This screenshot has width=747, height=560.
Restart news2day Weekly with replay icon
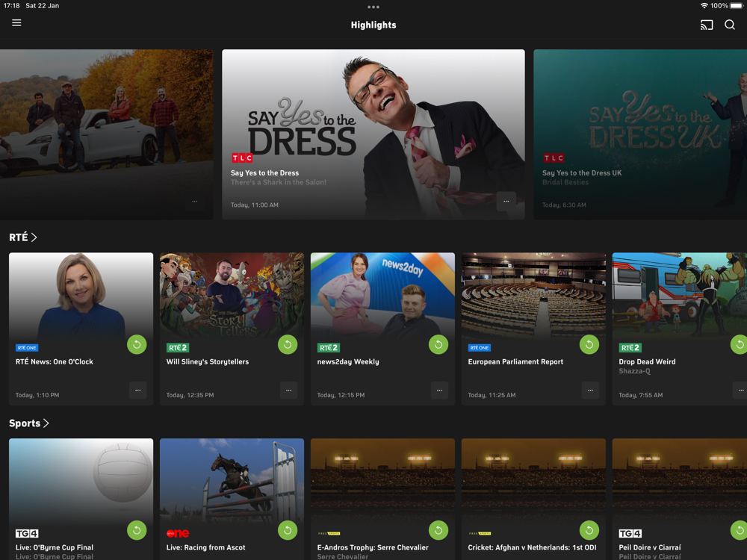click(x=438, y=344)
